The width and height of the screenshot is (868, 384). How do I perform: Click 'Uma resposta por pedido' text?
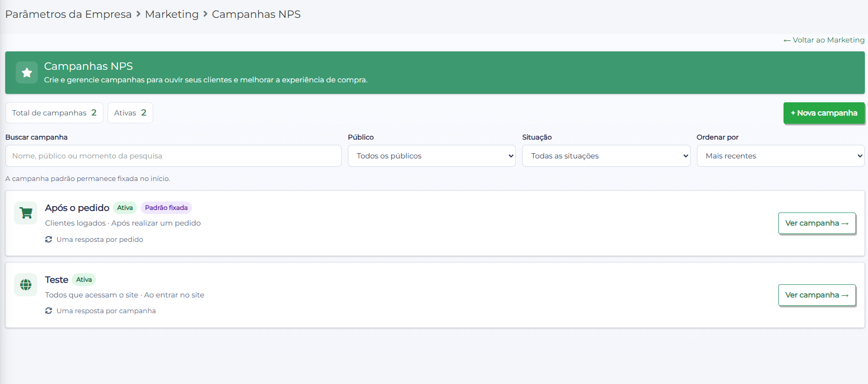[100, 239]
